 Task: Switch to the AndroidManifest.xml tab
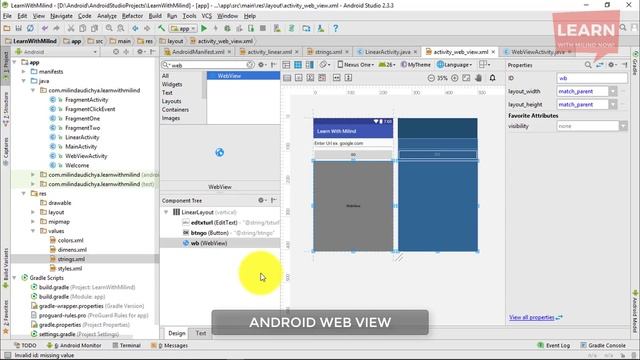(x=198, y=52)
